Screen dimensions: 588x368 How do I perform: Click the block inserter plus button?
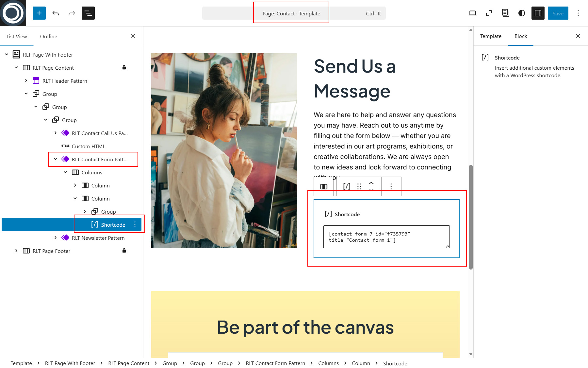pyautogui.click(x=39, y=13)
